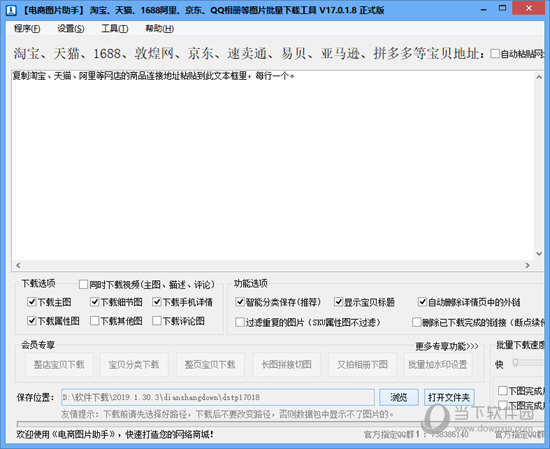Click the 浏览 button
This screenshot has width=550, height=449.
click(399, 397)
